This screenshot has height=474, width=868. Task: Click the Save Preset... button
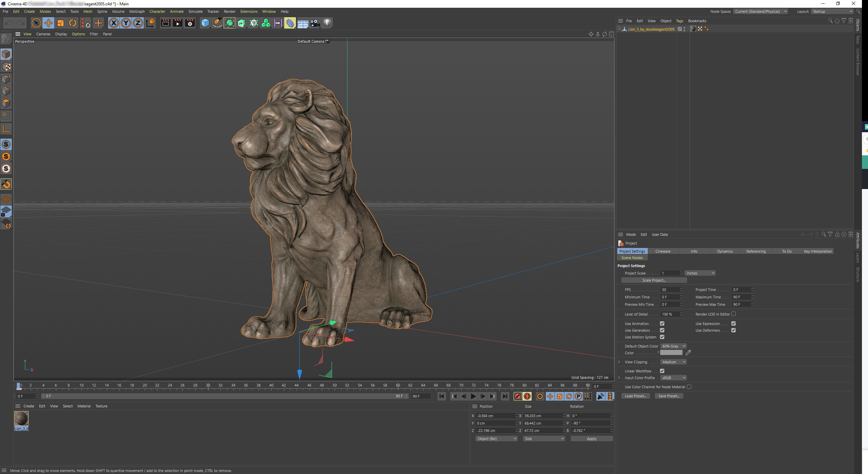click(669, 396)
